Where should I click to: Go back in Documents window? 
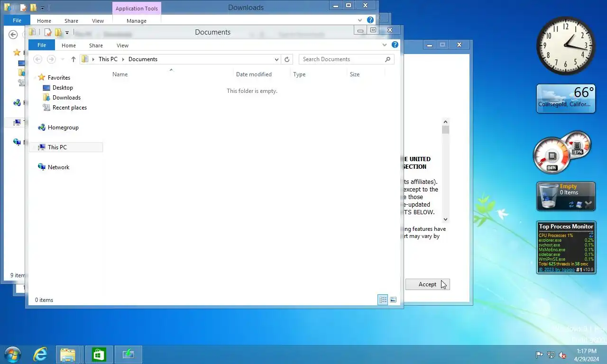pos(38,59)
